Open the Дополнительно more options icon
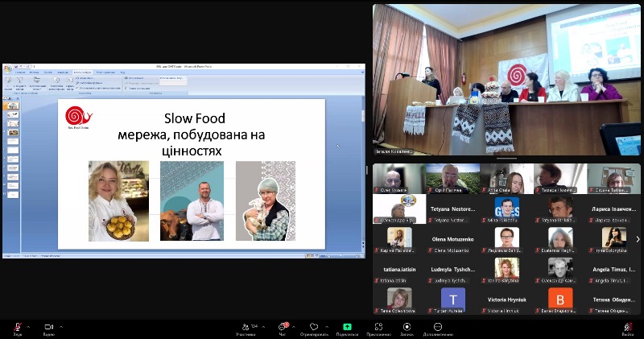The width and height of the screenshot is (644, 339). click(438, 327)
